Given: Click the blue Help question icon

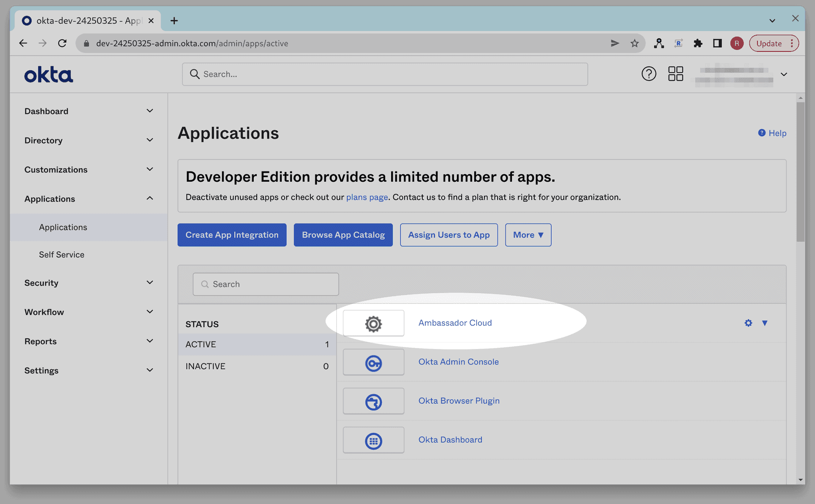Looking at the screenshot, I should pos(762,133).
